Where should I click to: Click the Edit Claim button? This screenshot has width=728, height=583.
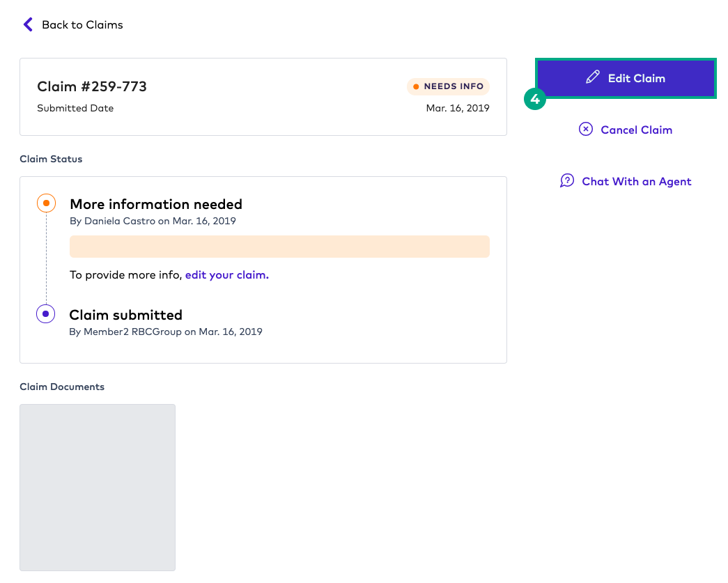(626, 78)
